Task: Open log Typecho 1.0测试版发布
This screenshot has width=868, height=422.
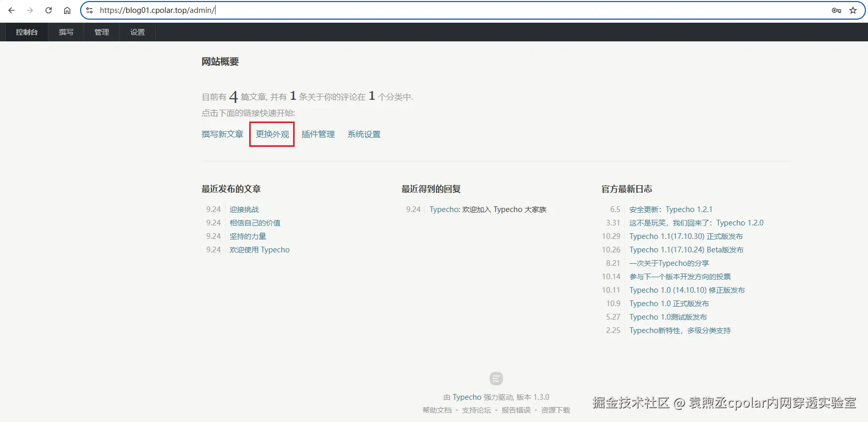Action: coord(668,317)
